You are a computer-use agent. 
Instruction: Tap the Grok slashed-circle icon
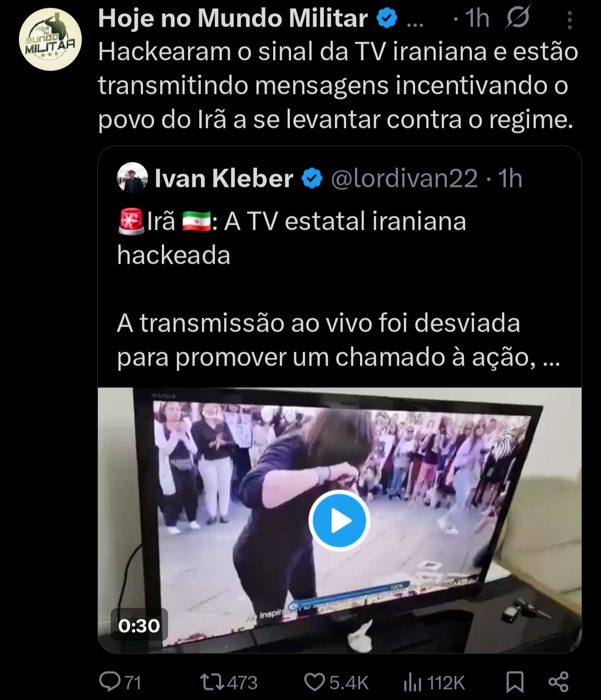pos(517,18)
